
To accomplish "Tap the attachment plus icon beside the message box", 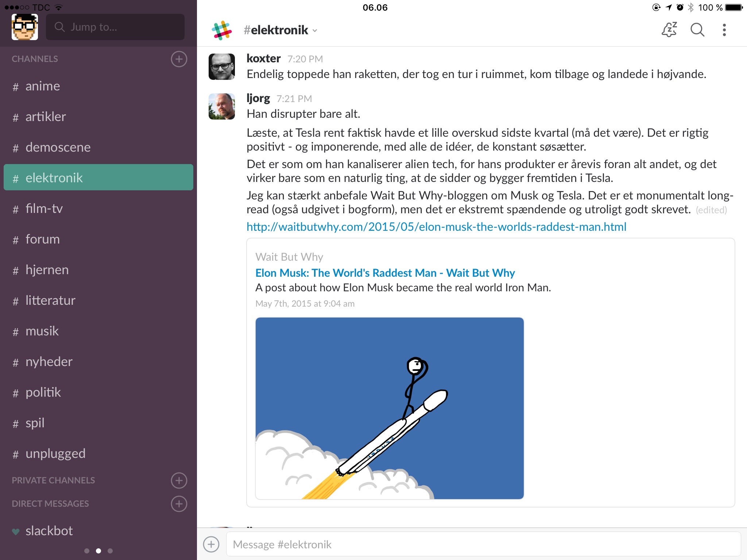I will point(211,544).
